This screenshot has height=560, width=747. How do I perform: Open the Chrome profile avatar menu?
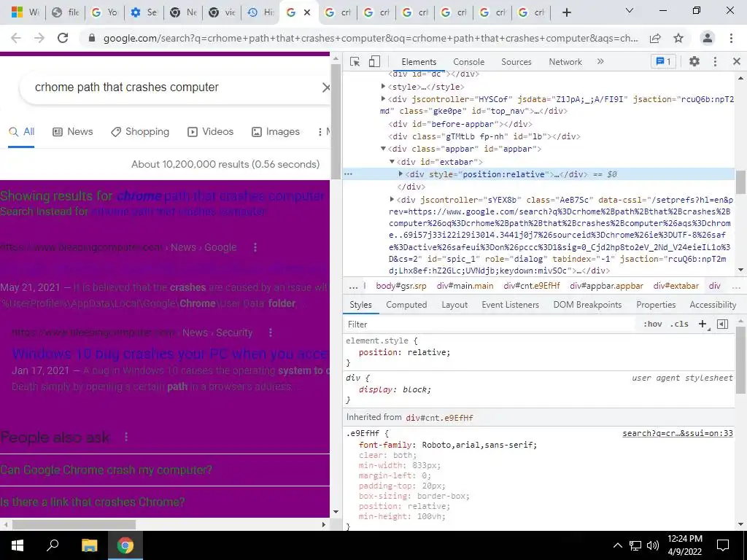(708, 38)
